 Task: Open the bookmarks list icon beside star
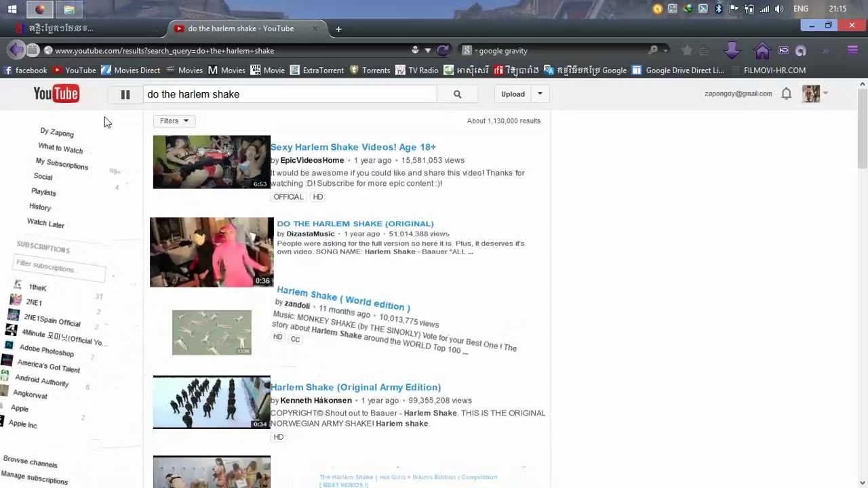[704, 50]
